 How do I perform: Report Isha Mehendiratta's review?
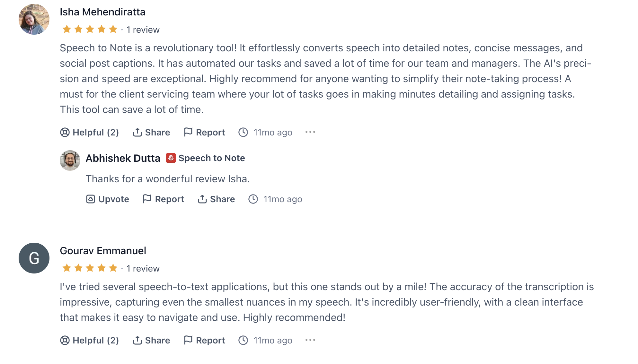pos(204,132)
